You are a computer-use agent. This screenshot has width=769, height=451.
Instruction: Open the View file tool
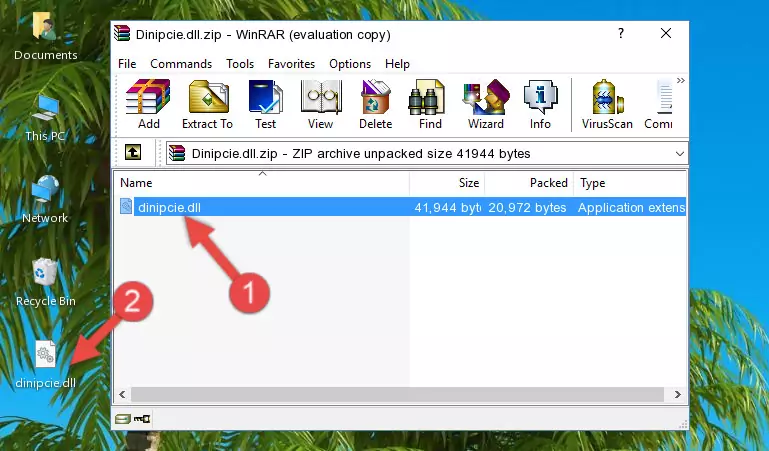[321, 104]
